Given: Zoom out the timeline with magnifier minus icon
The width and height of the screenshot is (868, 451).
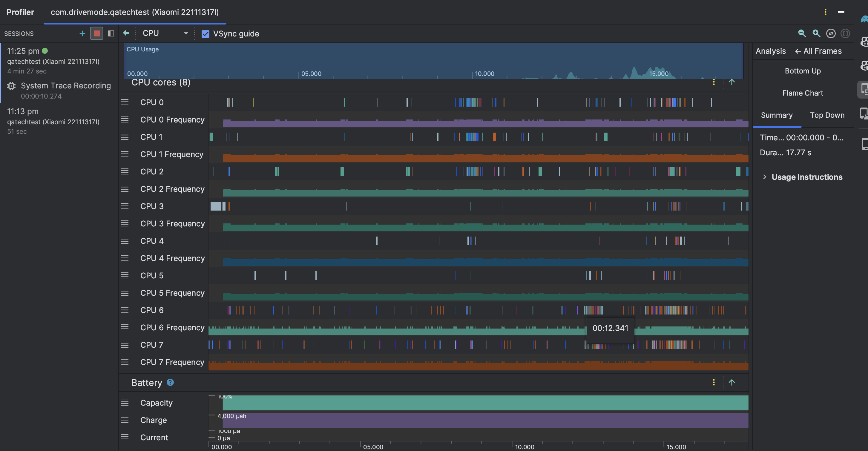Looking at the screenshot, I should click(x=802, y=33).
